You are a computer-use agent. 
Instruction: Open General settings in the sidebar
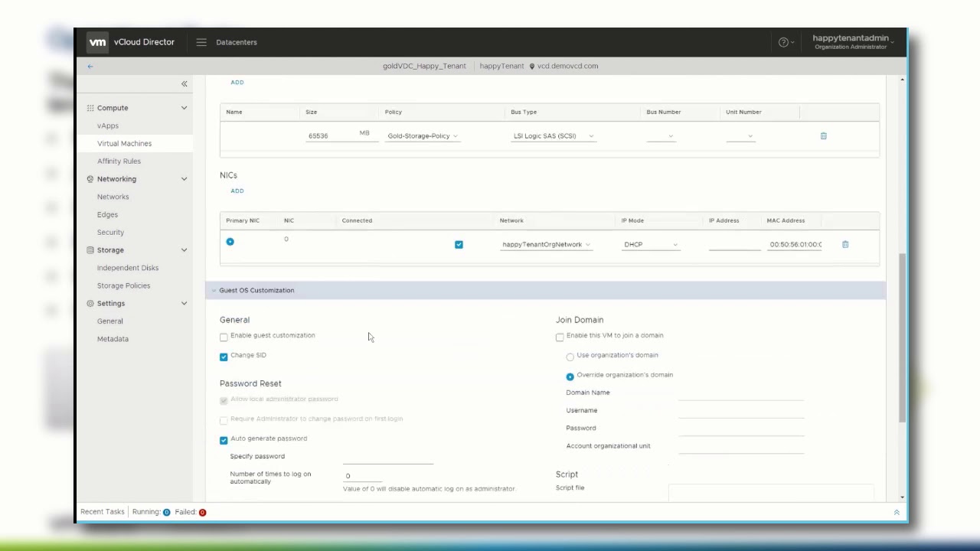click(109, 321)
